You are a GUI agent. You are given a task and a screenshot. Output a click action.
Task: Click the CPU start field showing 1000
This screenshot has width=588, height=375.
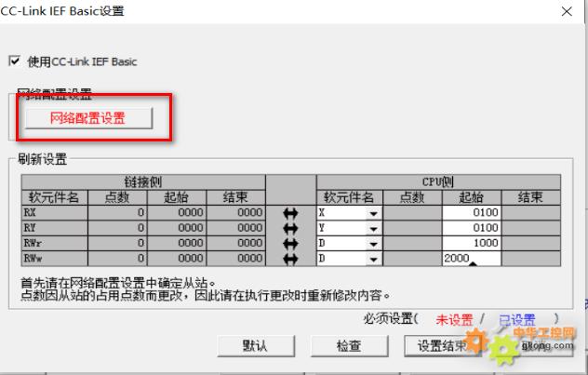click(472, 243)
